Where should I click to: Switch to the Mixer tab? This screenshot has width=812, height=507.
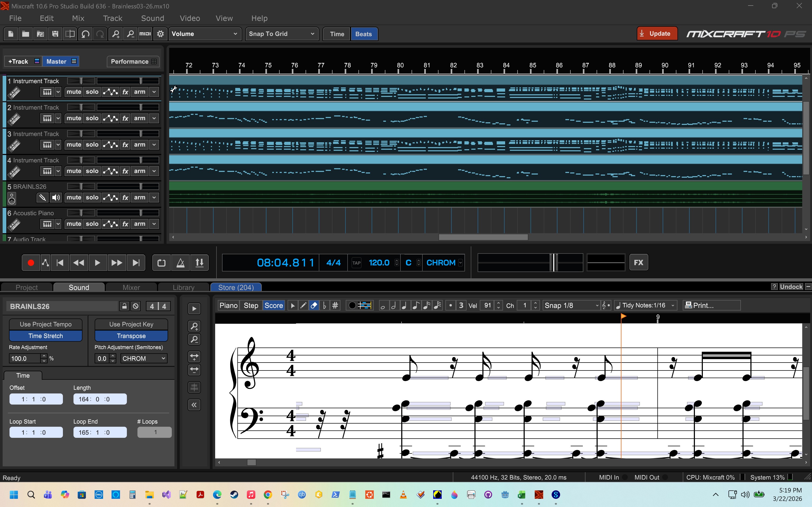tap(131, 287)
